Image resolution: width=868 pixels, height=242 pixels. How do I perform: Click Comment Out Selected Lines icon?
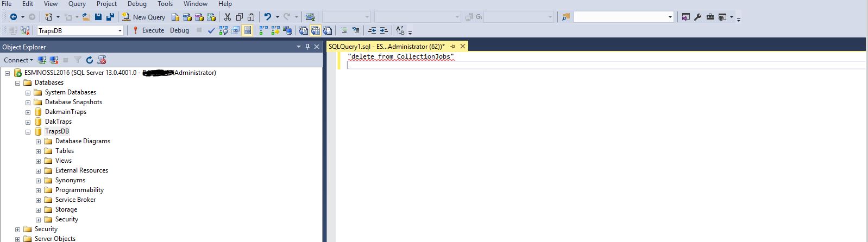pyautogui.click(x=344, y=30)
